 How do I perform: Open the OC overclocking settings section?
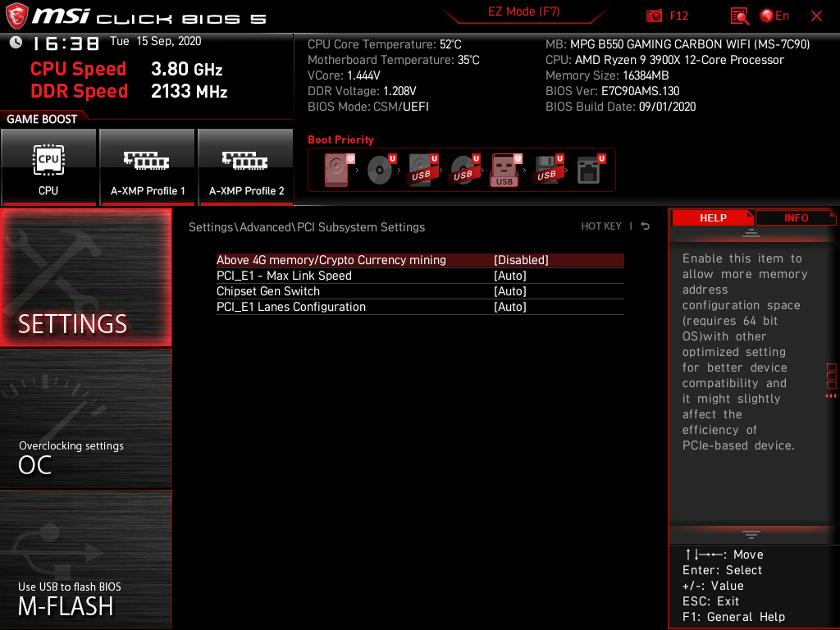click(x=85, y=419)
